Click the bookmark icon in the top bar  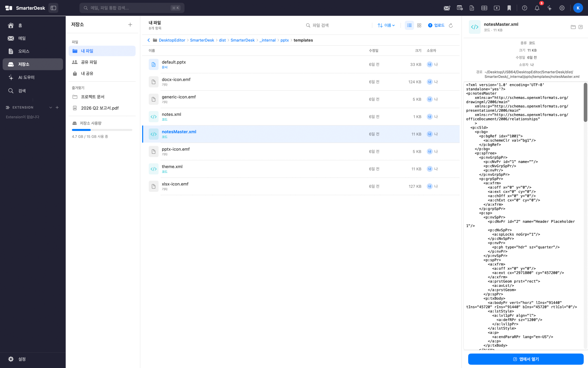509,8
